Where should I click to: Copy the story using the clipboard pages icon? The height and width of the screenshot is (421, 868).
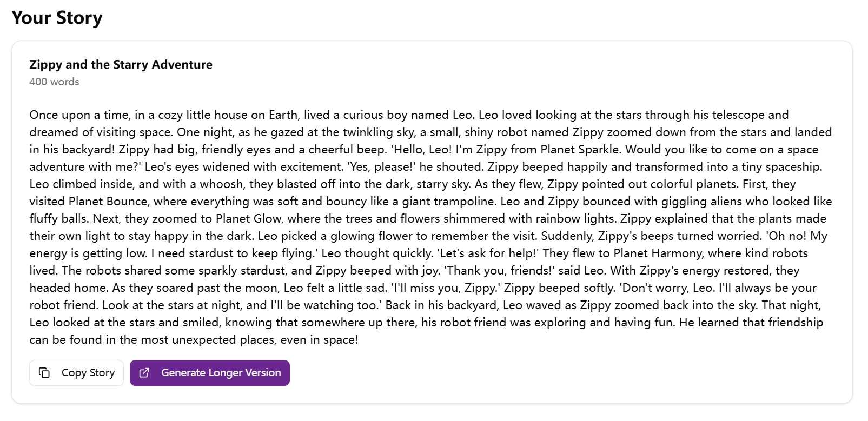[x=45, y=373]
